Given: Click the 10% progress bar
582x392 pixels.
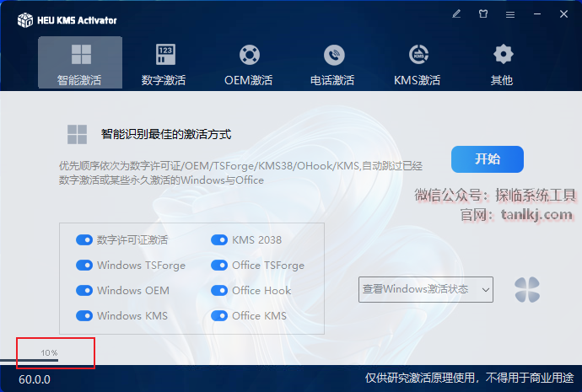Looking at the screenshot, I should (30, 360).
